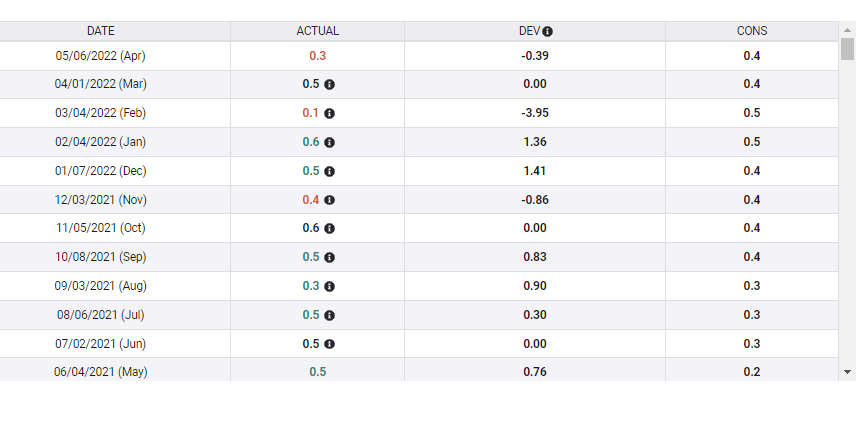Click the info icon next to DEV header
867x428 pixels.
[548, 32]
